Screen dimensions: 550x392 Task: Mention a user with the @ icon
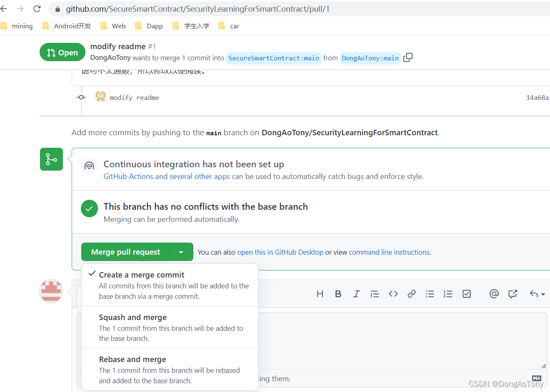(494, 294)
